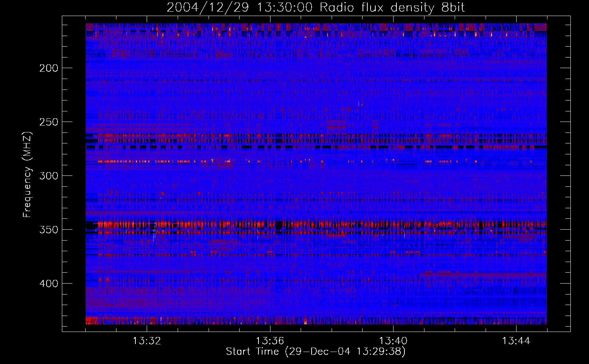Click the 13:36 time tick label
The image size is (589, 364).
[x=270, y=341]
